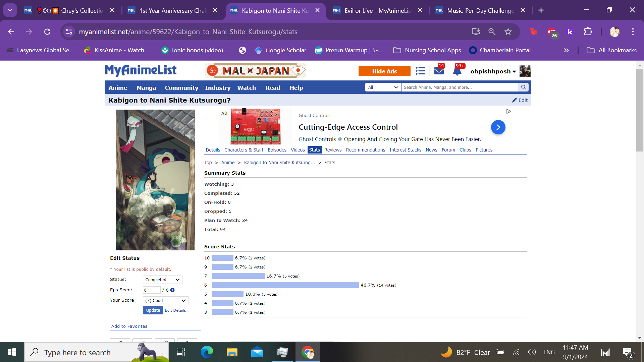The height and width of the screenshot is (362, 644).
Task: Click Add to Favorites link
Action: (129, 326)
